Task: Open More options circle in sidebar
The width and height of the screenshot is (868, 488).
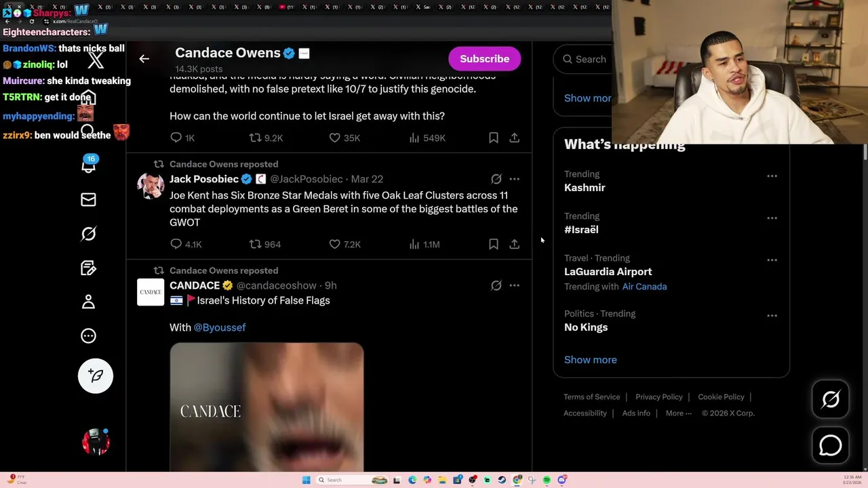Action: tap(88, 335)
